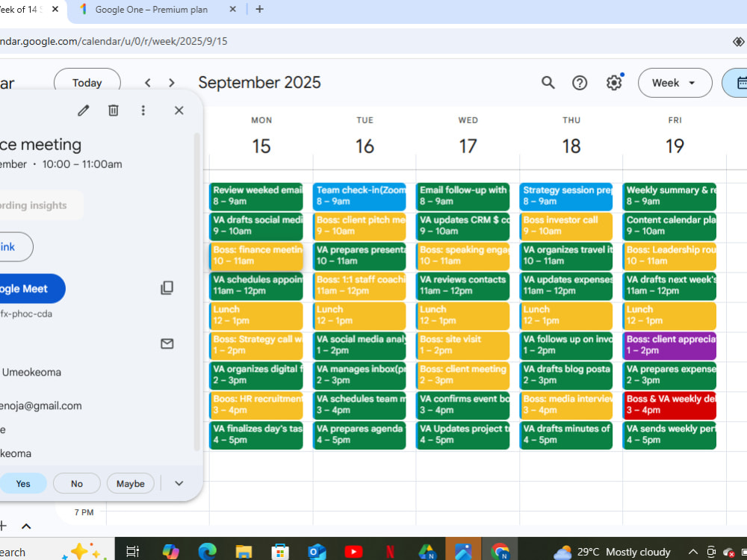Open Thursday Strategy session prep event
Image resolution: width=747 pixels, height=560 pixels.
click(566, 196)
